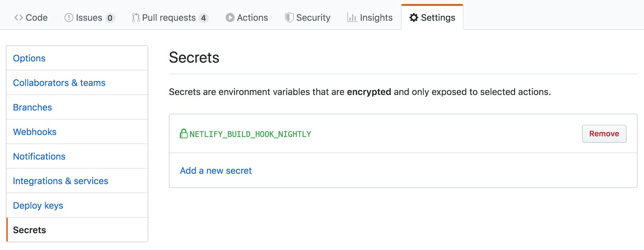Click the code brackets icon on Code tab
Viewport: 644px width, 250px height.
tap(19, 17)
